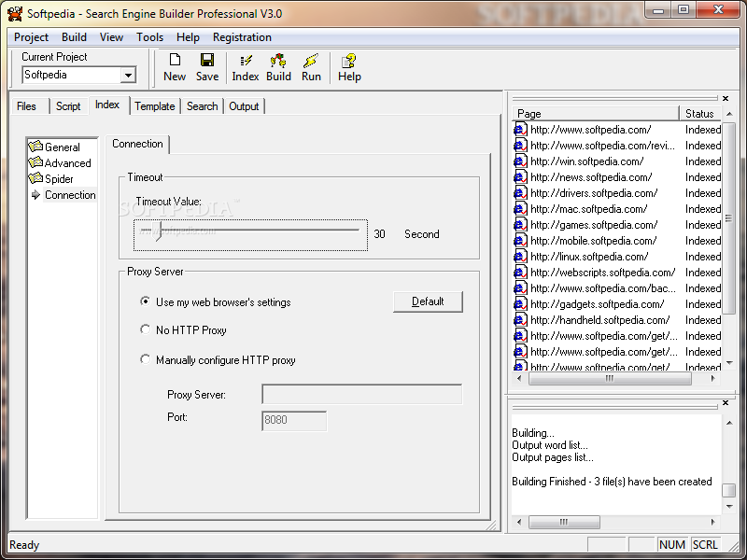The width and height of the screenshot is (747, 560).
Task: Switch to the Search tab
Action: (202, 106)
